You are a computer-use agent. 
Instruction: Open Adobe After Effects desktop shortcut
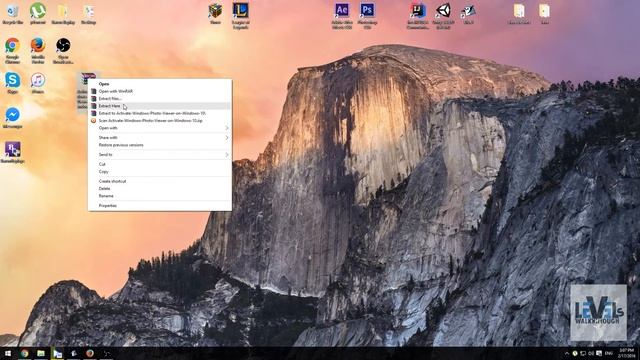pyautogui.click(x=342, y=16)
